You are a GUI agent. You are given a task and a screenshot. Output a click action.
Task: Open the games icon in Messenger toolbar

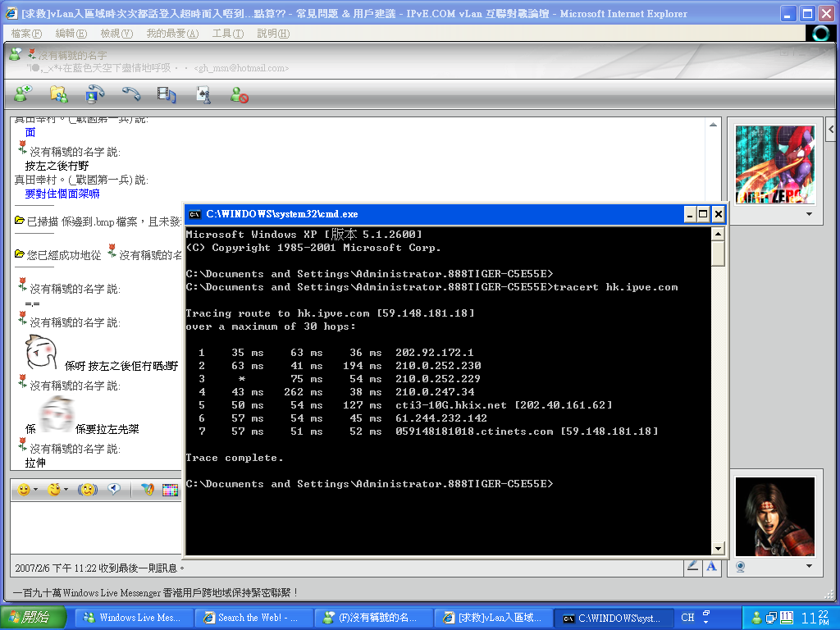[x=203, y=95]
